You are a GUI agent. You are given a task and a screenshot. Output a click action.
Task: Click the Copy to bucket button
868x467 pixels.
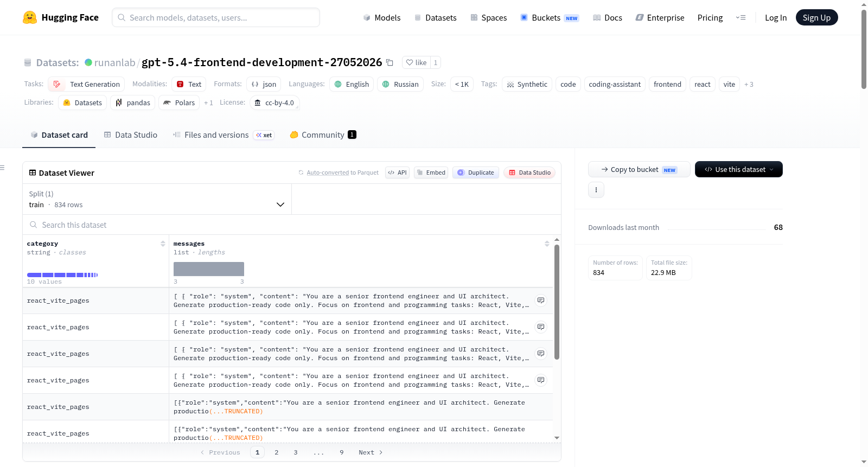pos(639,169)
